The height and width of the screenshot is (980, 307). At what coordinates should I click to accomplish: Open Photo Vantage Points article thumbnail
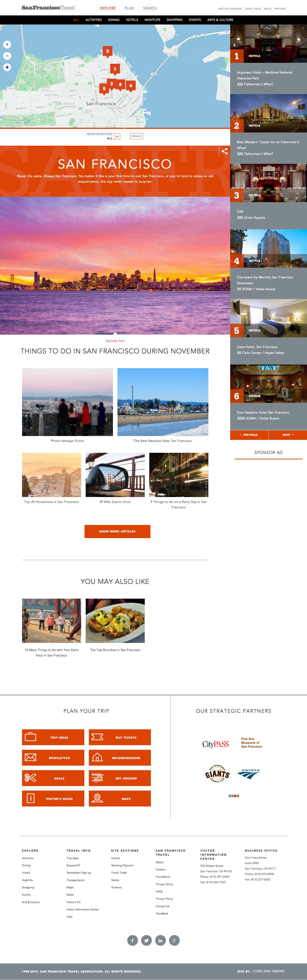pyautogui.click(x=67, y=402)
